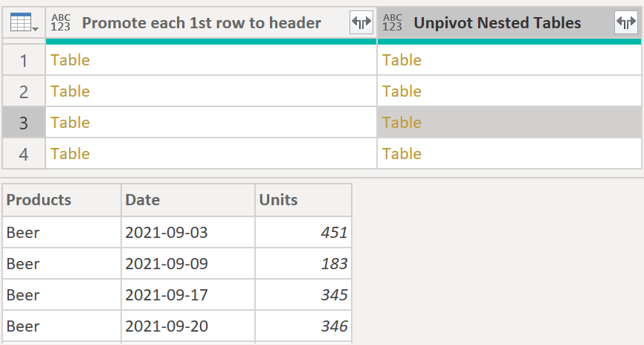
Task: Open the Table link in row 1 of the Unpivot column
Action: click(x=402, y=60)
